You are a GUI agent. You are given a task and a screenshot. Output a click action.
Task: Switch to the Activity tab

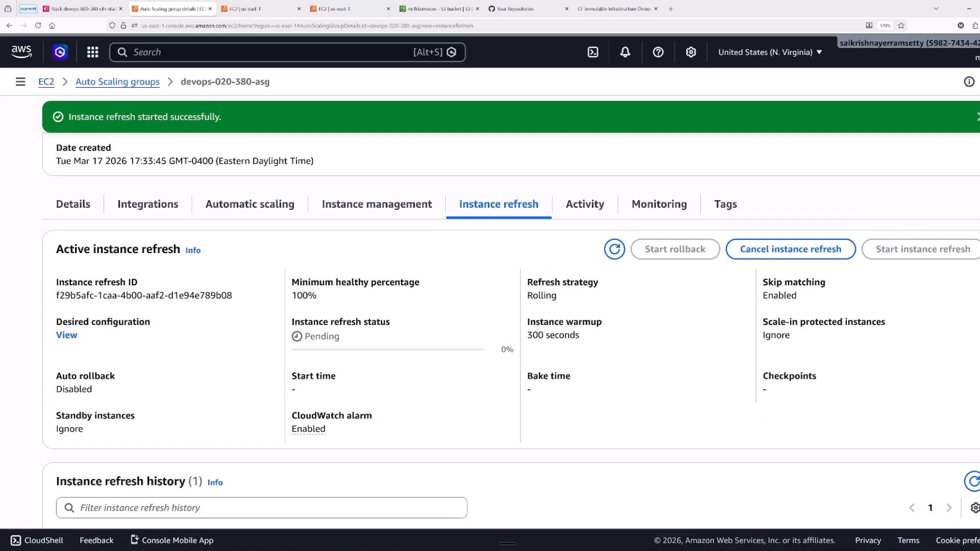(585, 204)
